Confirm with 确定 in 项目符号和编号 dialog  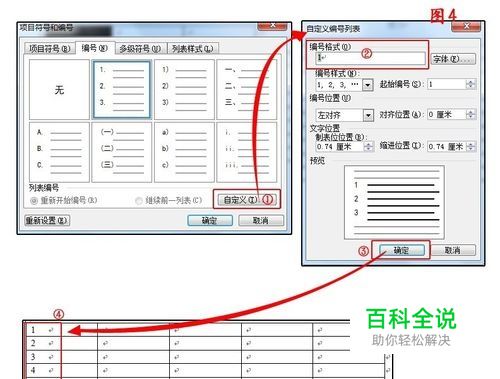[210, 220]
